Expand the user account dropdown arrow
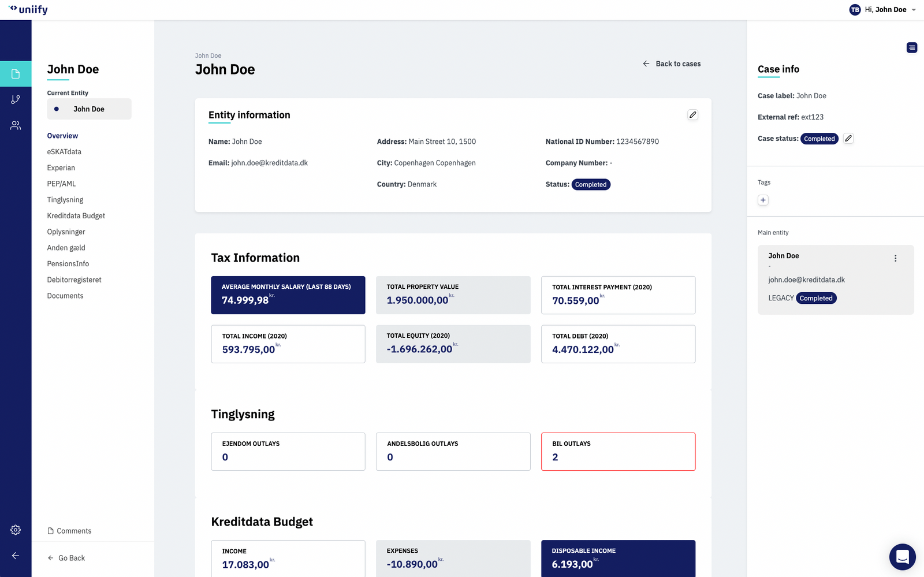 point(914,10)
